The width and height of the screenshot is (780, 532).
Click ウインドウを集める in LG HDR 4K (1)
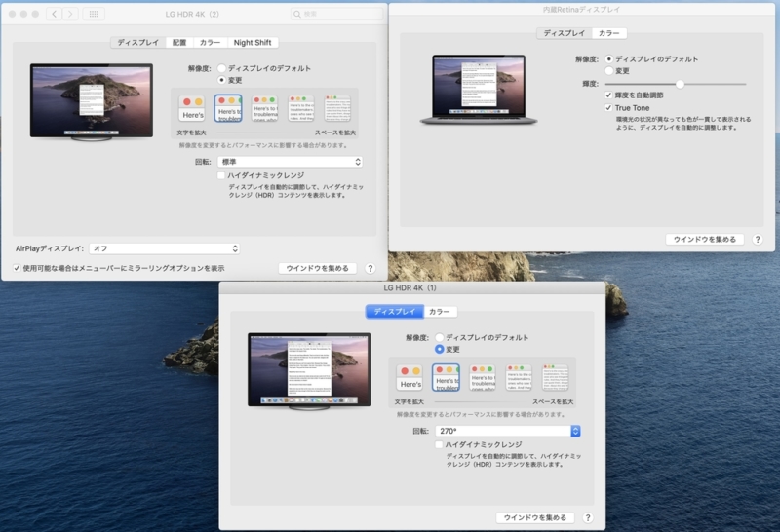pyautogui.click(x=535, y=517)
